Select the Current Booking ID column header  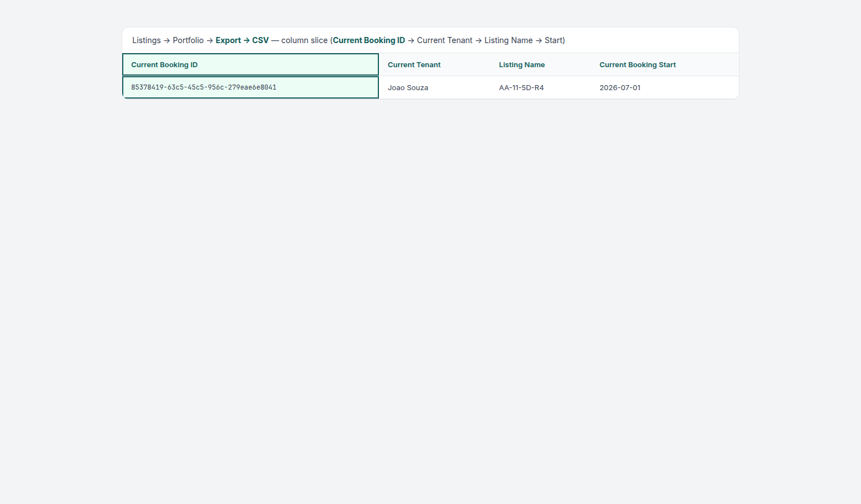(251, 64)
